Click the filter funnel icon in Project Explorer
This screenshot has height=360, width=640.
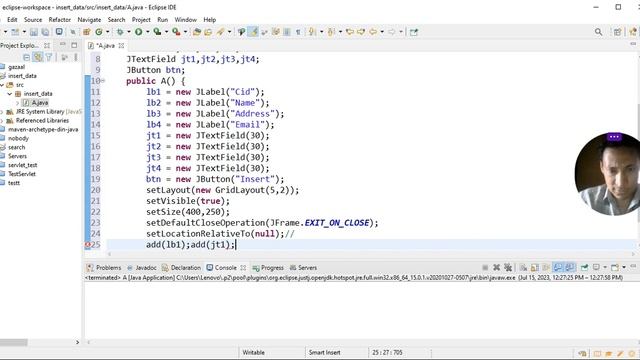coord(49,57)
